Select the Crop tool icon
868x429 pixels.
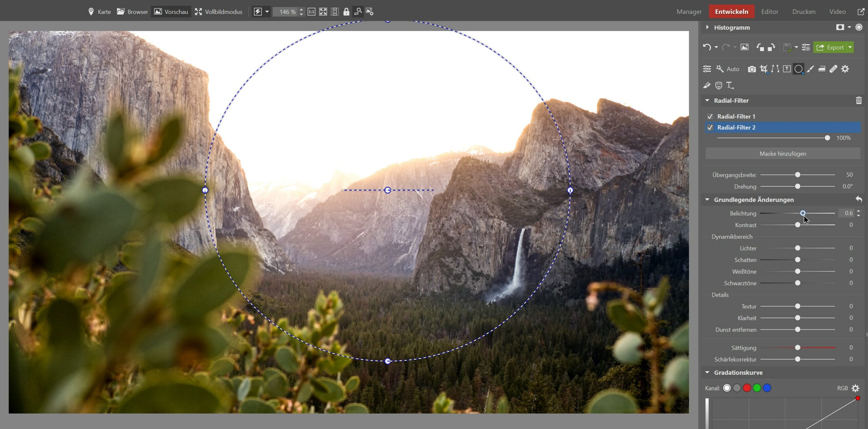(764, 69)
